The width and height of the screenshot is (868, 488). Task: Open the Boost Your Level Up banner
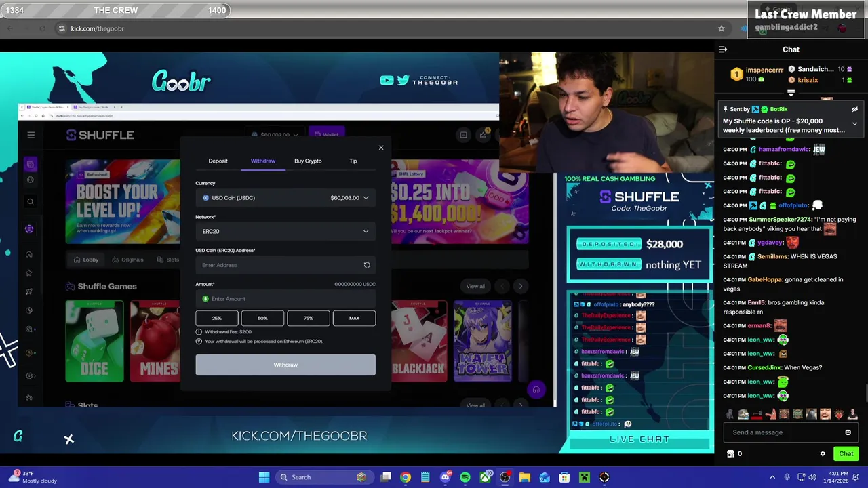[123, 201]
